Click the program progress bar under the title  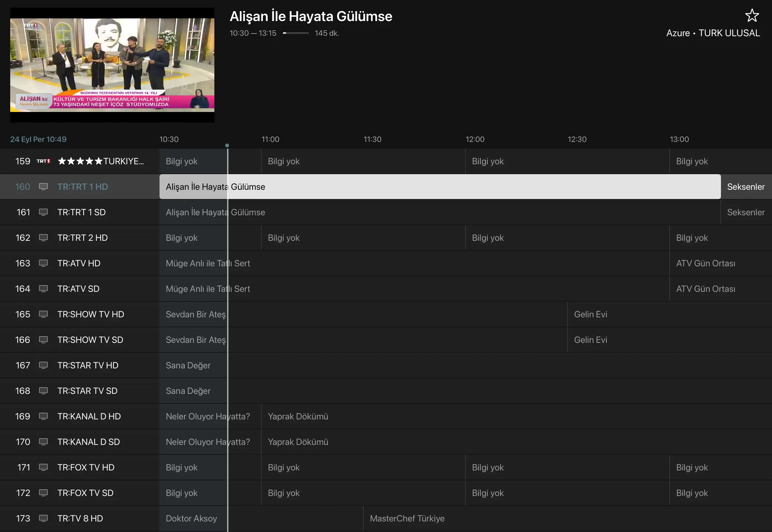(296, 33)
